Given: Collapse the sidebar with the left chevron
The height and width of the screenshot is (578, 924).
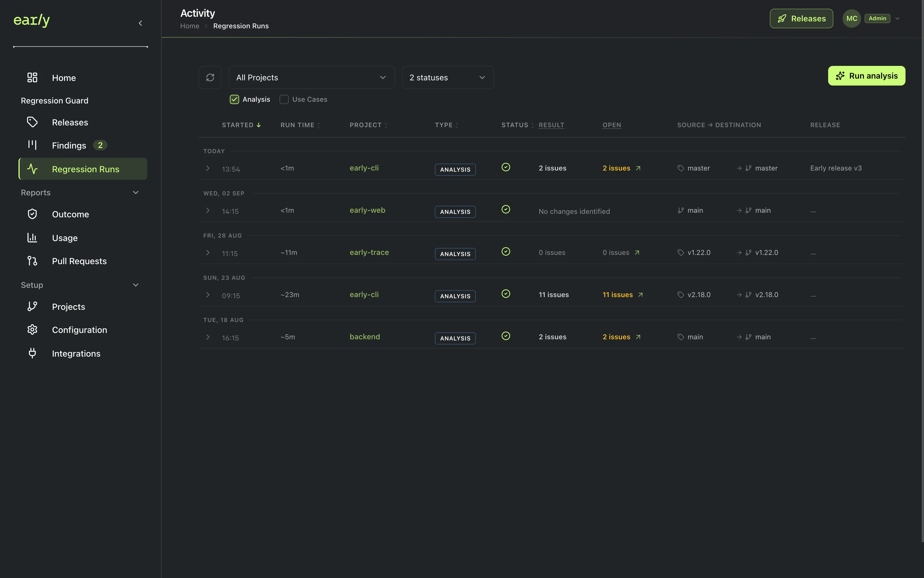Looking at the screenshot, I should (141, 23).
